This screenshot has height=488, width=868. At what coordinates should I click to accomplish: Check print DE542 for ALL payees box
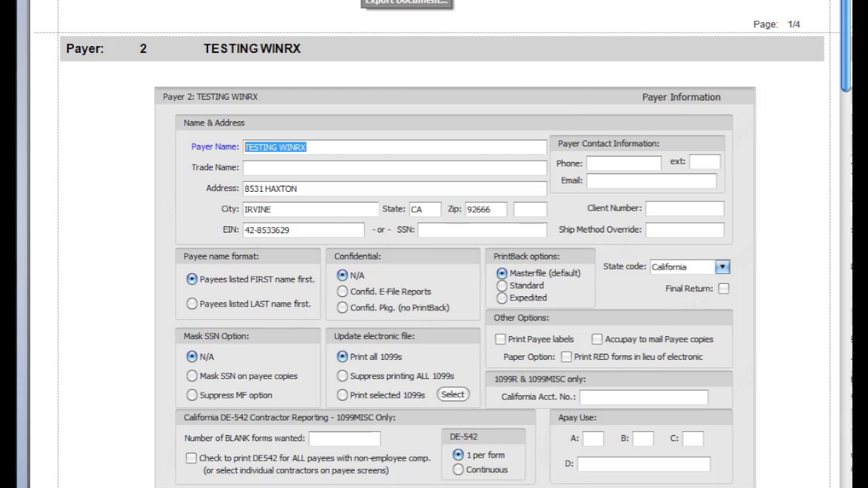(191, 458)
